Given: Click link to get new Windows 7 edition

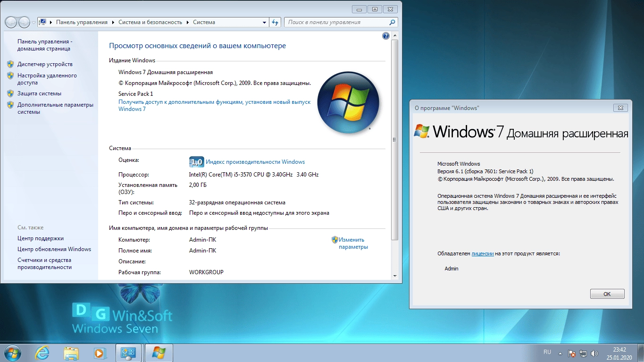Looking at the screenshot, I should pyautogui.click(x=214, y=105).
